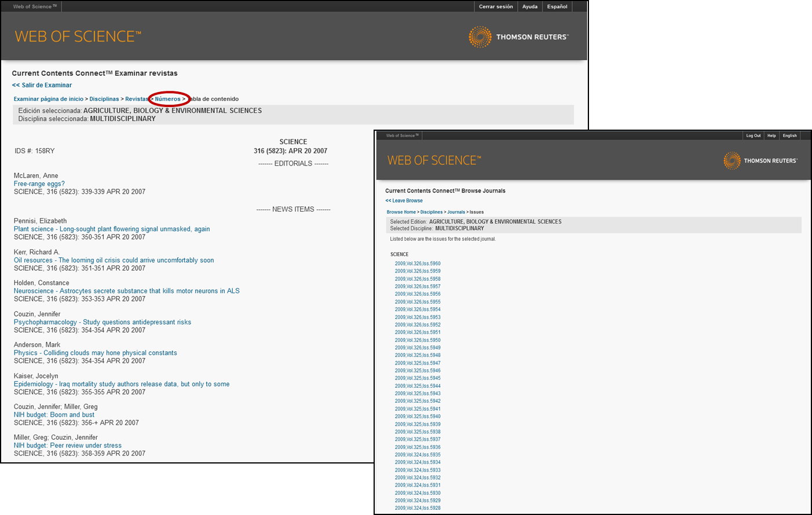Open issue 2009,Vol.324,Iss.5934
This screenshot has width=812, height=515.
[x=418, y=462]
